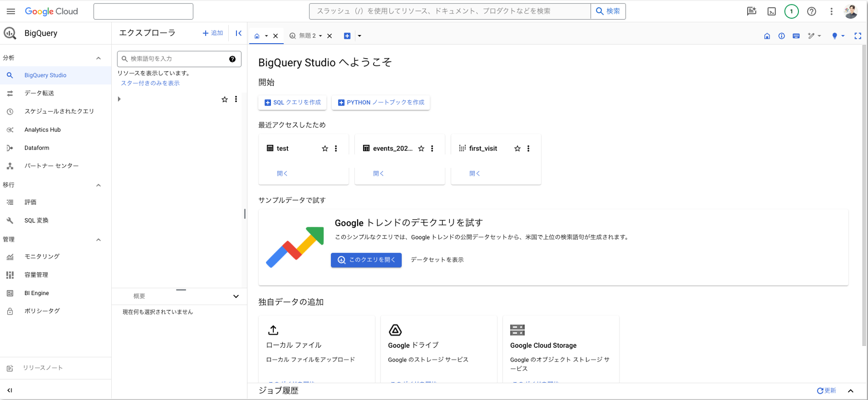Click the search help icon in Explorer
Image resolution: width=868 pixels, height=400 pixels.
(232, 59)
